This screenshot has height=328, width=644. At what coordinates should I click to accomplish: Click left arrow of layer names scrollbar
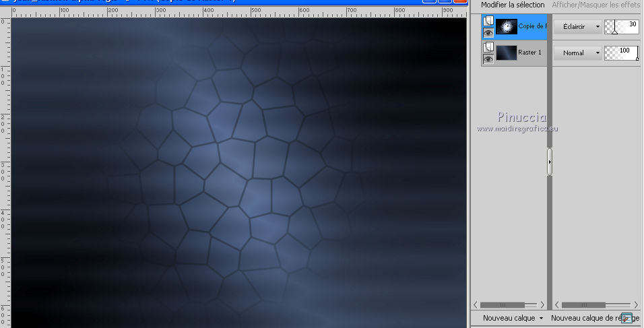coord(476,304)
